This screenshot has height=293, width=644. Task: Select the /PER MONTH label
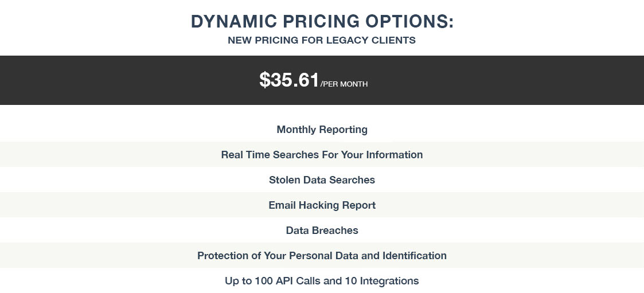click(x=344, y=84)
